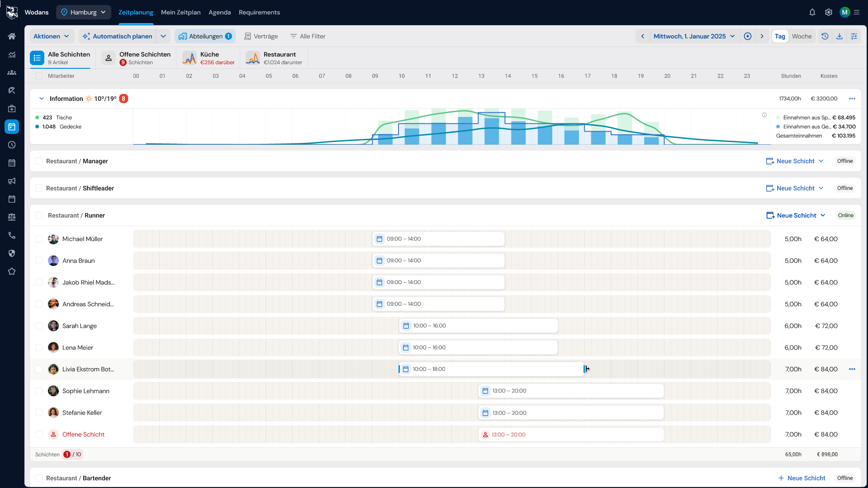The height and width of the screenshot is (488, 868).
Task: Open the notifications bell
Action: [x=812, y=12]
